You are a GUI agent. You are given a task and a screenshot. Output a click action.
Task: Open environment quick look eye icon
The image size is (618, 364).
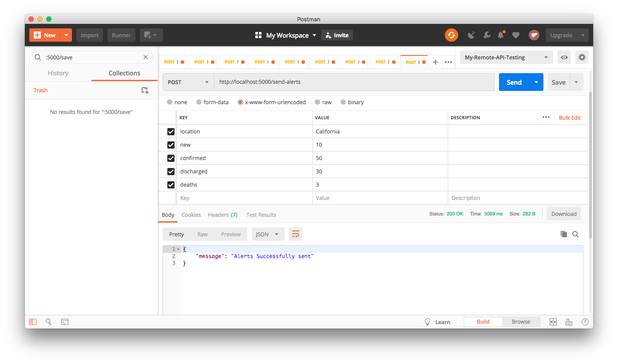click(x=564, y=57)
